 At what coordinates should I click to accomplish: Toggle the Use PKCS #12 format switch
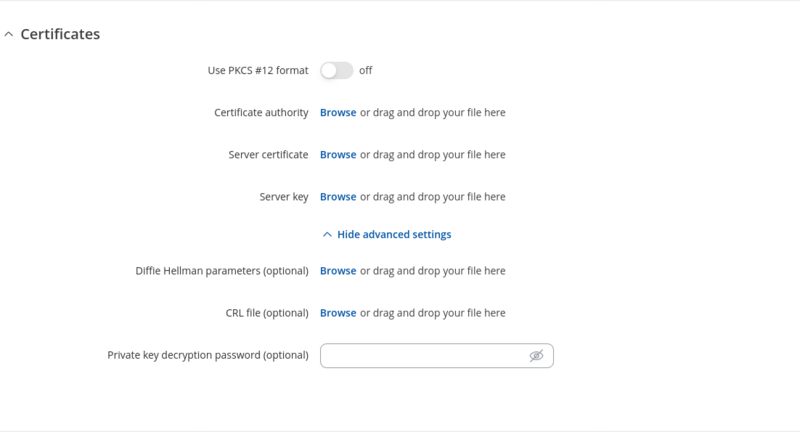click(337, 70)
